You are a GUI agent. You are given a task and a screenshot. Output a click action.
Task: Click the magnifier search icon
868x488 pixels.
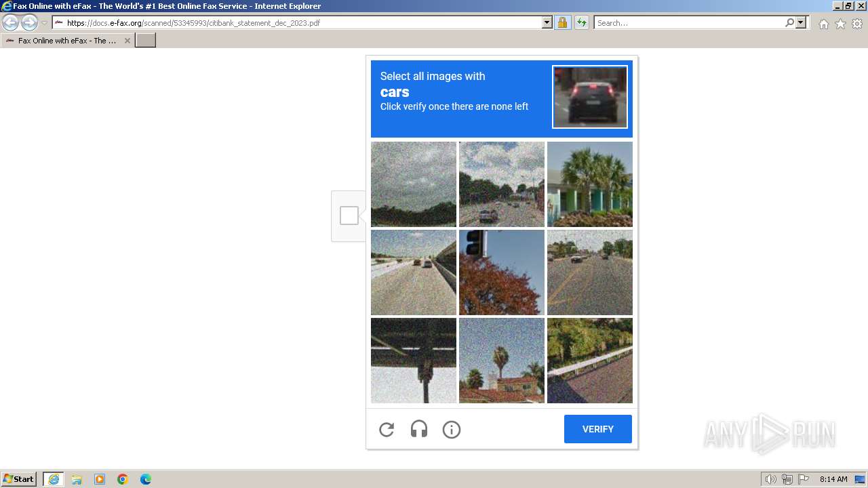[789, 23]
